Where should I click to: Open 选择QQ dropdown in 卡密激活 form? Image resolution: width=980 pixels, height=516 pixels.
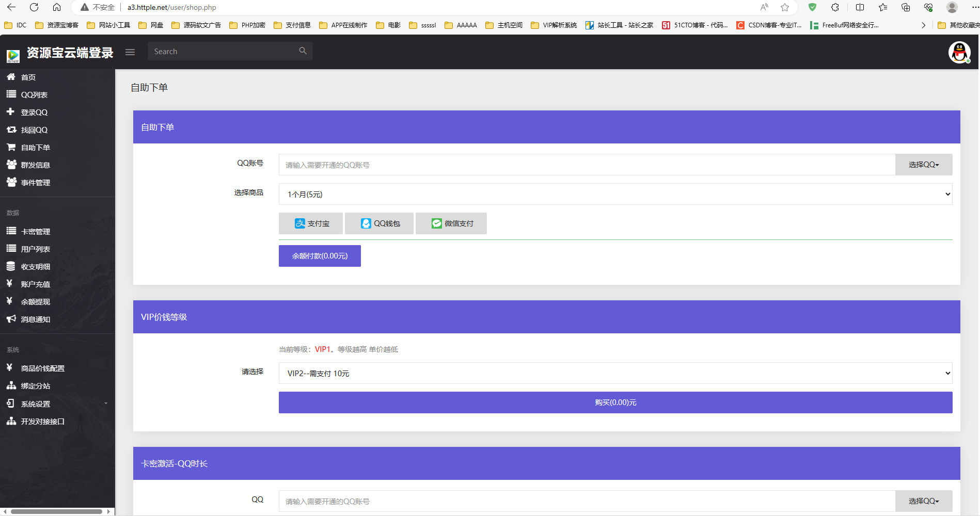click(924, 501)
